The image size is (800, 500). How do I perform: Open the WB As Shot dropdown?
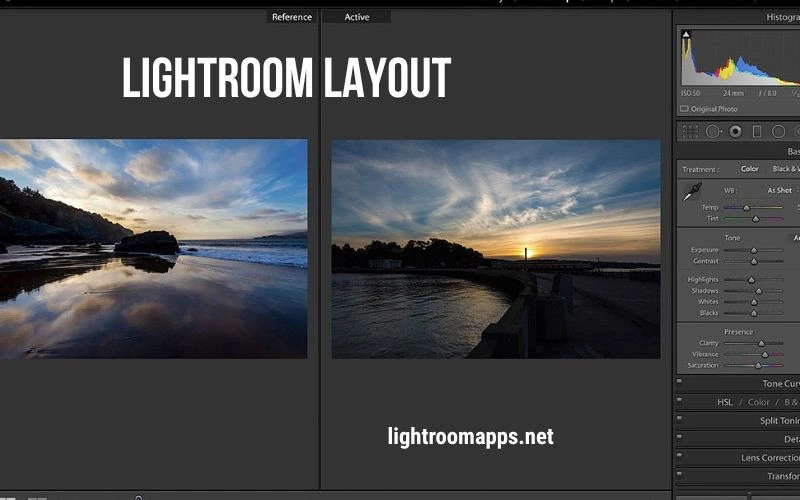[x=781, y=190]
